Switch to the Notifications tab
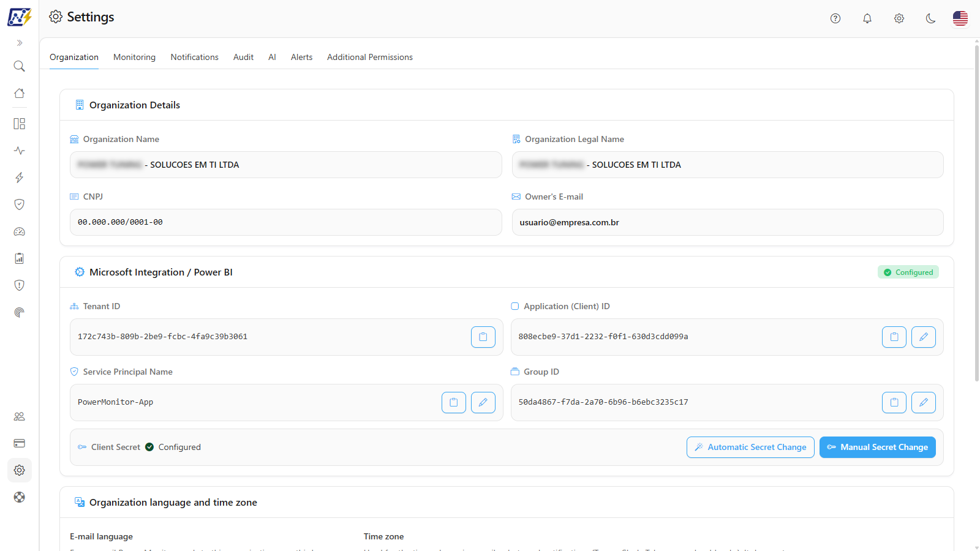This screenshot has height=551, width=980. point(194,57)
